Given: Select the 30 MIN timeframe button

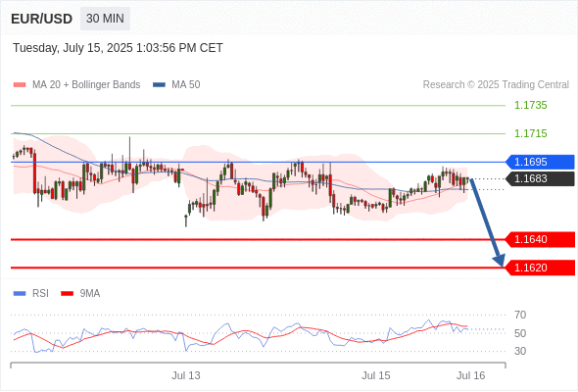Looking at the screenshot, I should (x=105, y=19).
